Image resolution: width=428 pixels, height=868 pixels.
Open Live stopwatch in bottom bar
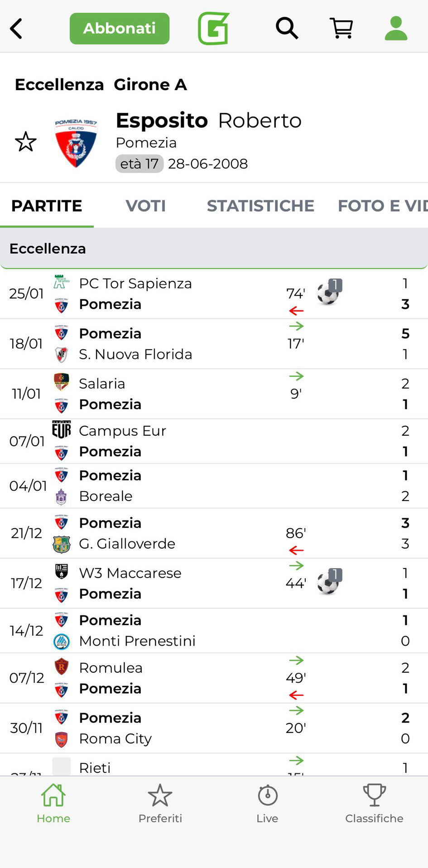(x=267, y=803)
